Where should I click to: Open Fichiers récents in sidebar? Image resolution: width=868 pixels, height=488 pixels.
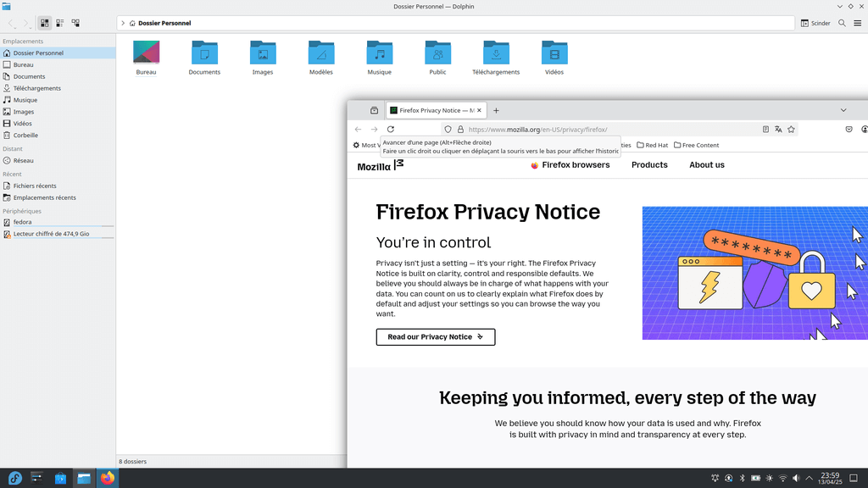(x=58, y=186)
